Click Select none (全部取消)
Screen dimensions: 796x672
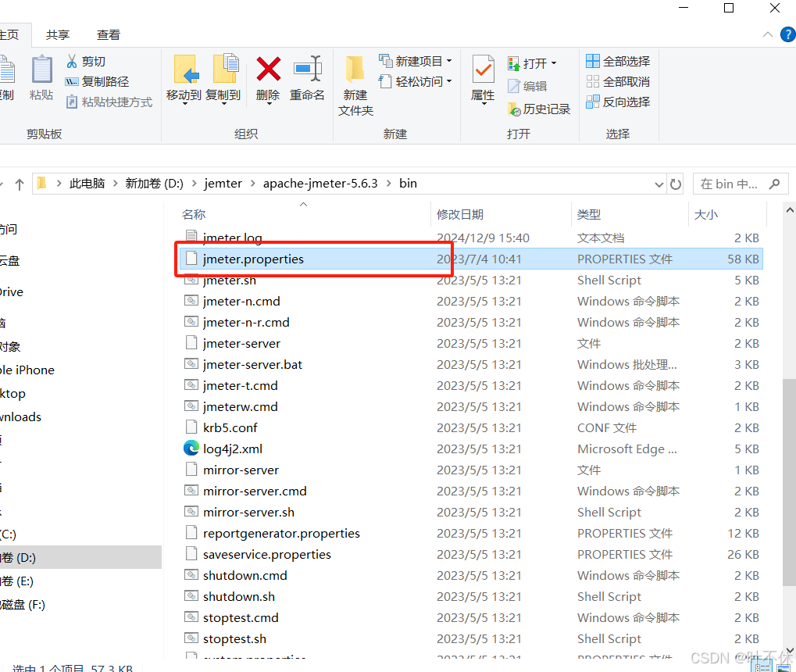pyautogui.click(x=618, y=82)
